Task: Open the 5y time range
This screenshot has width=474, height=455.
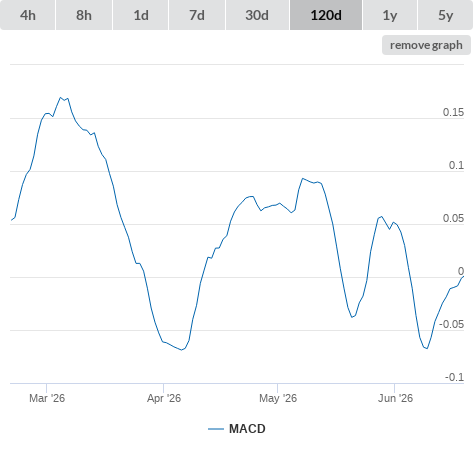Action: click(446, 15)
